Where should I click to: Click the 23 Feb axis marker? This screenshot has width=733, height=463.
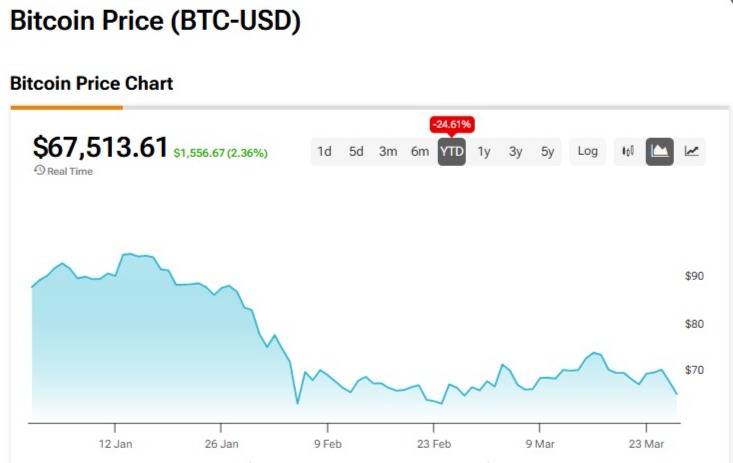(434, 444)
